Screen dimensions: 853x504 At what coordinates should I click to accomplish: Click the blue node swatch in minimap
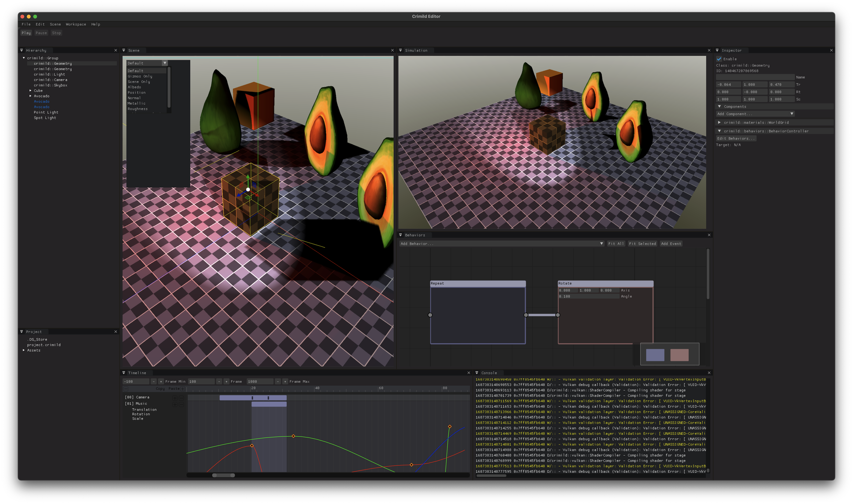pos(655,355)
